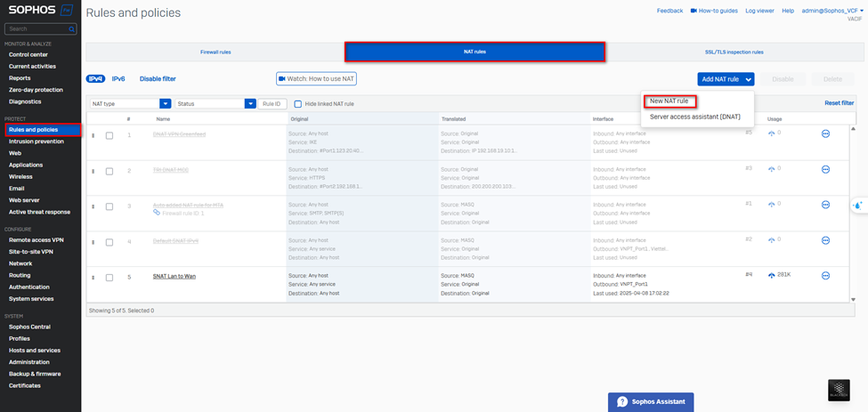
Task: Open the admin@Sophos_VCF account menu
Action: pos(831,11)
